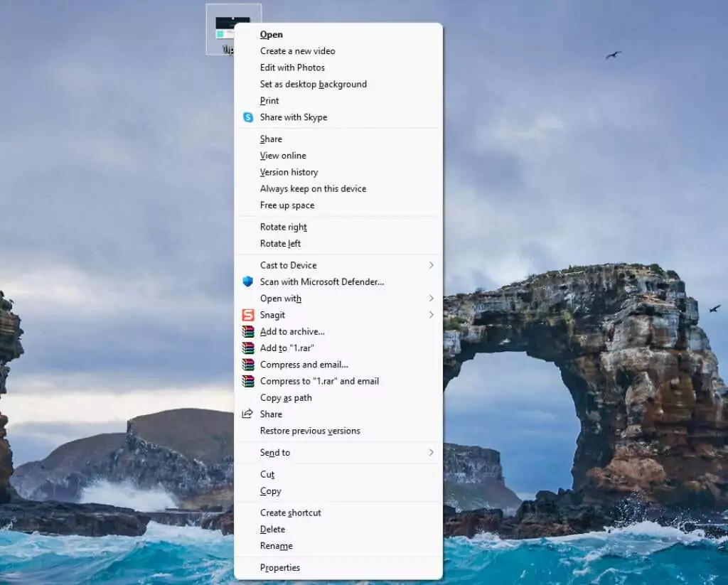Click WinRAR icon beside Compress and email
This screenshot has height=585, width=728.
coord(247,365)
